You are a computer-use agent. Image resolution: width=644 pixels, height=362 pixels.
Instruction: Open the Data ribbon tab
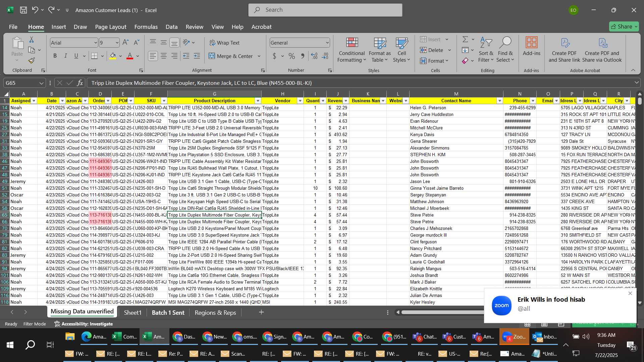point(171,27)
